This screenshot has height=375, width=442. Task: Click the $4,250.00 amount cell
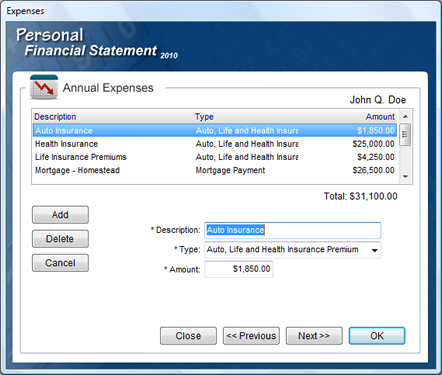pos(376,157)
